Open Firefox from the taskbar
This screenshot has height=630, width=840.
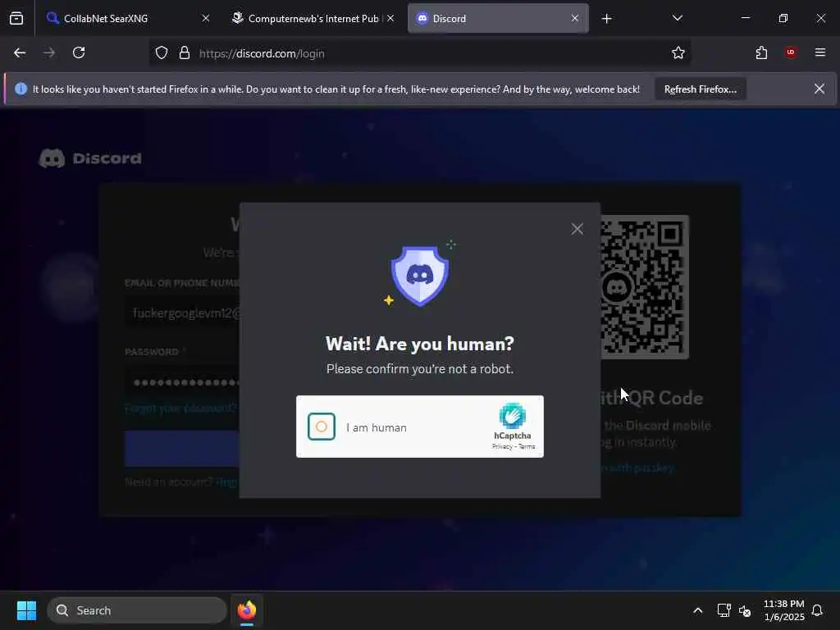(247, 610)
